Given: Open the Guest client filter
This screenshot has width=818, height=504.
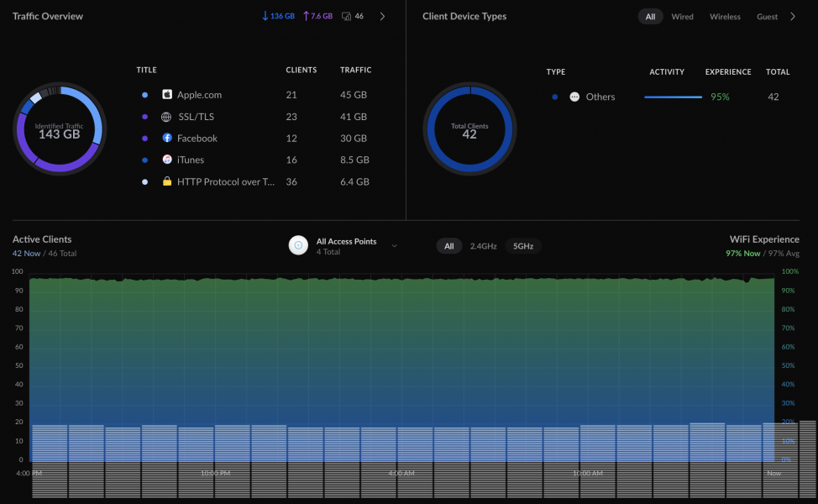Looking at the screenshot, I should tap(767, 17).
